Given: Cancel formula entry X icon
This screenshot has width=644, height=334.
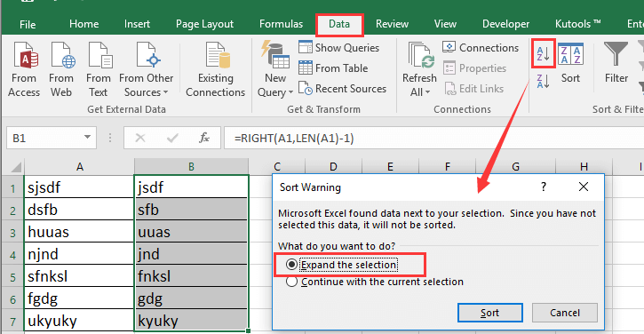Looking at the screenshot, I should click(x=140, y=138).
